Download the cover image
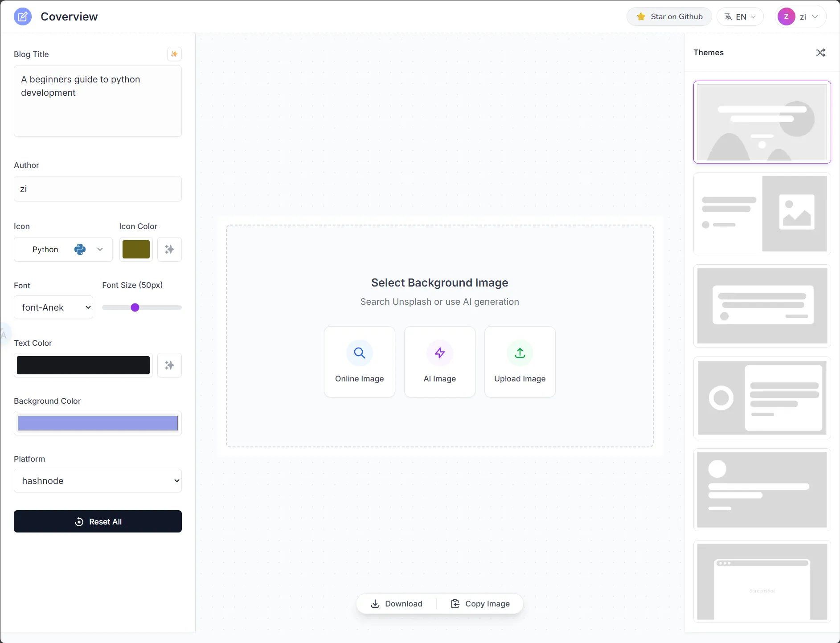 tap(397, 604)
